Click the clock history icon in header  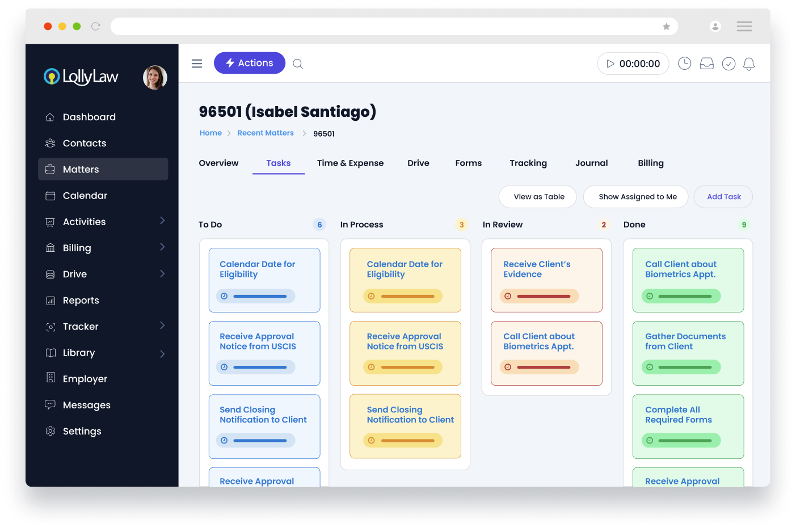pos(685,64)
